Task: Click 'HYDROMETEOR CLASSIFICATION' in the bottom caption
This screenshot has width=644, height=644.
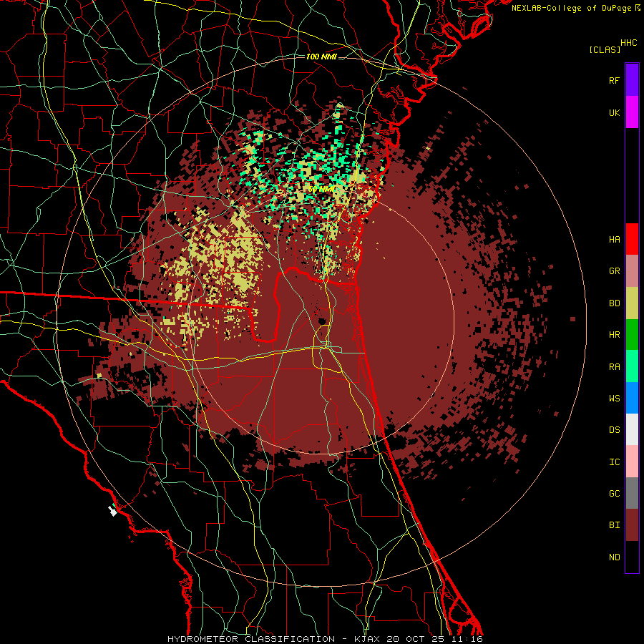Action: (x=251, y=639)
